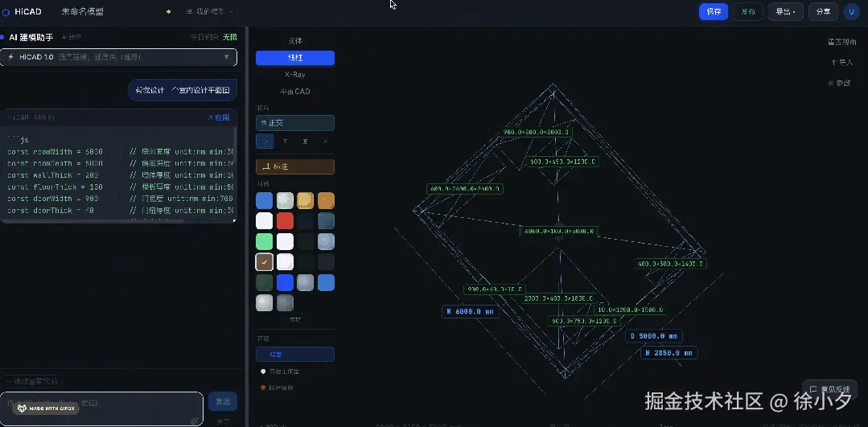The height and width of the screenshot is (427, 868).
Task: Select the 线框 wireframe display mode
Action: [x=295, y=58]
